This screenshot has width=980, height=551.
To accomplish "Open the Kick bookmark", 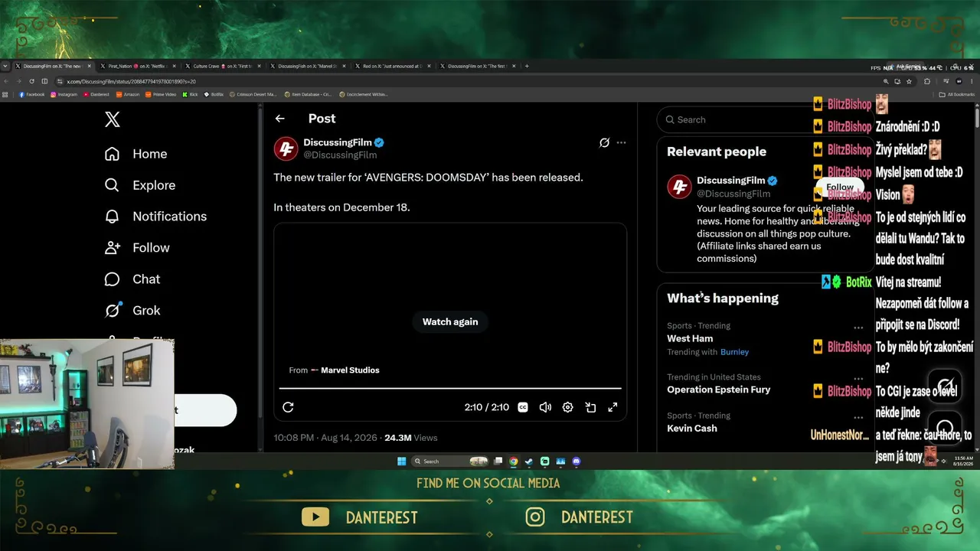I will point(190,94).
